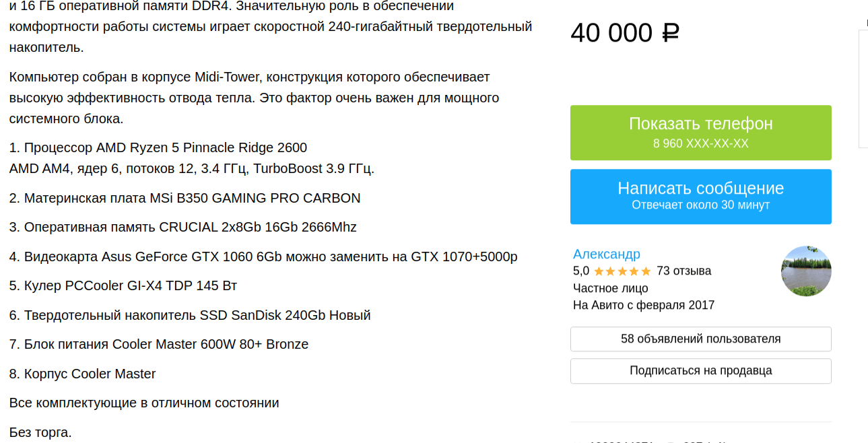868x443 pixels.
Task: Click the "Оперативная память CRUCIAL" line
Action: click(183, 227)
